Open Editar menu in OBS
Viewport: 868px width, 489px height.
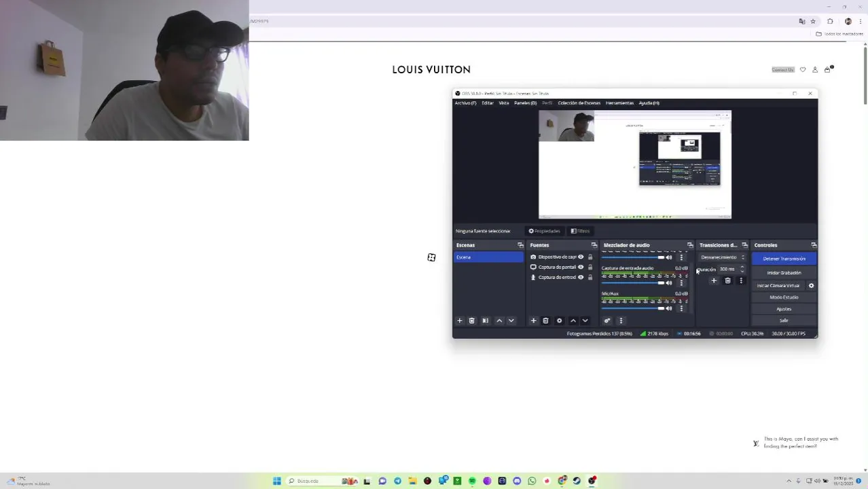point(488,103)
